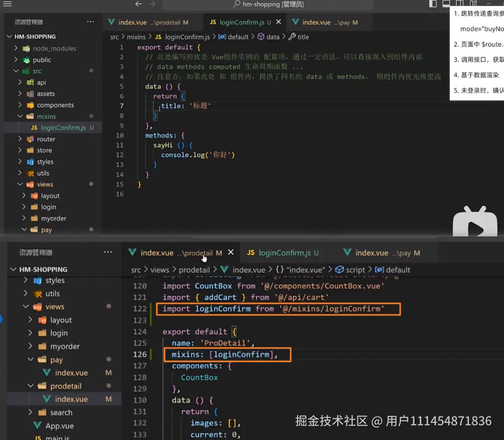Viewport: 504px width, 440px height.
Task: Open the explorer more actions ellipsis in the upper window
Action: (91, 22)
